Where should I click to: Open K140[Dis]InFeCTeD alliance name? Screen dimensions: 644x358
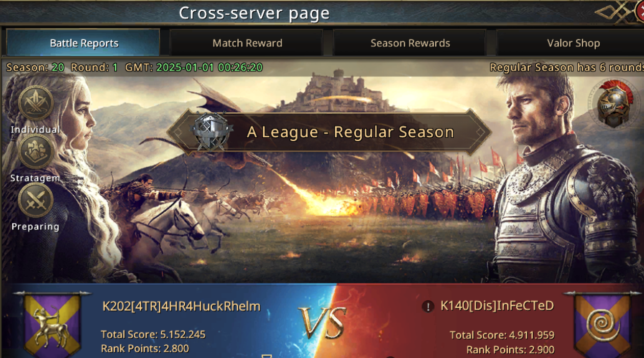point(497,306)
